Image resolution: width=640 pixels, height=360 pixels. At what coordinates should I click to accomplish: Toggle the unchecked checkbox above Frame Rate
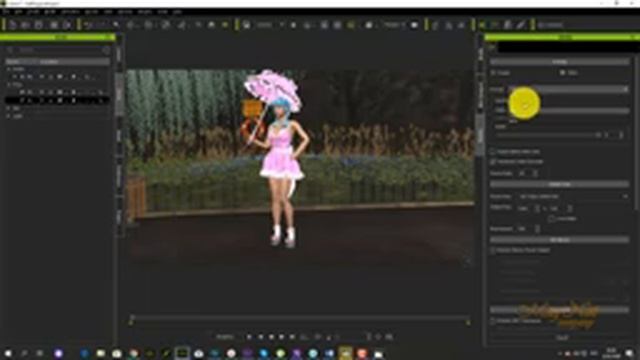point(493,152)
